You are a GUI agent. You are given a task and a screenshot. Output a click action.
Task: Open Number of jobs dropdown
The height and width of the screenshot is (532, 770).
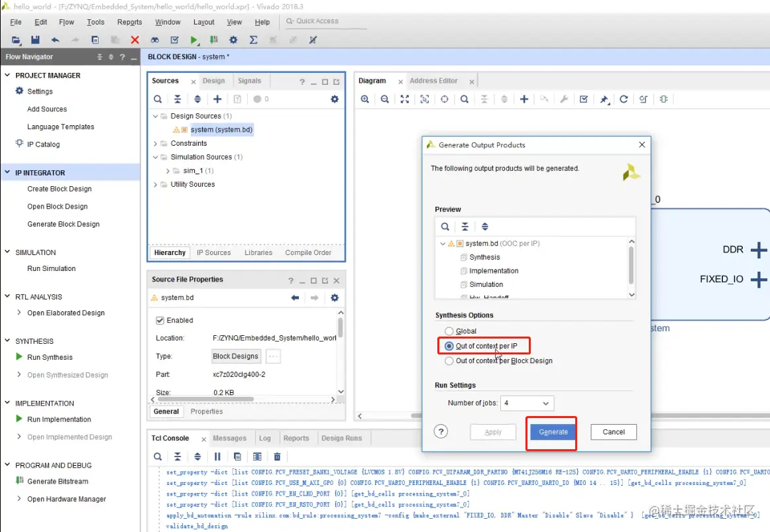click(527, 403)
